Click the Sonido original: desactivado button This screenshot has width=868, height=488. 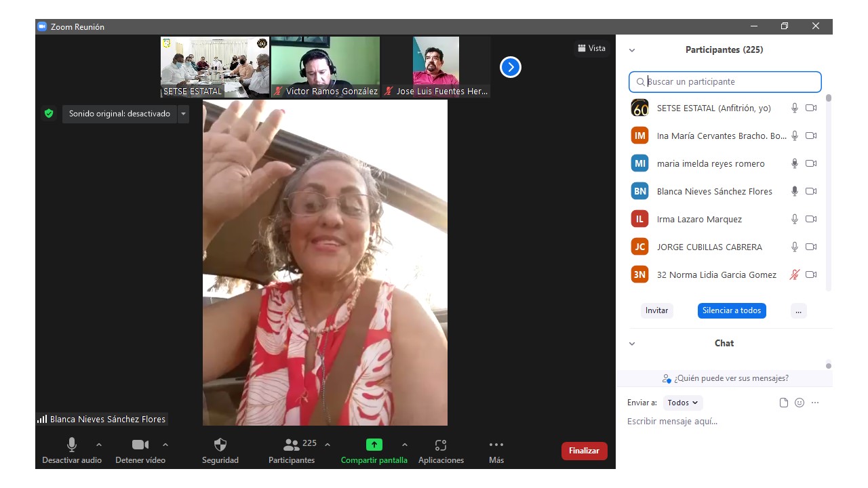[x=120, y=114]
